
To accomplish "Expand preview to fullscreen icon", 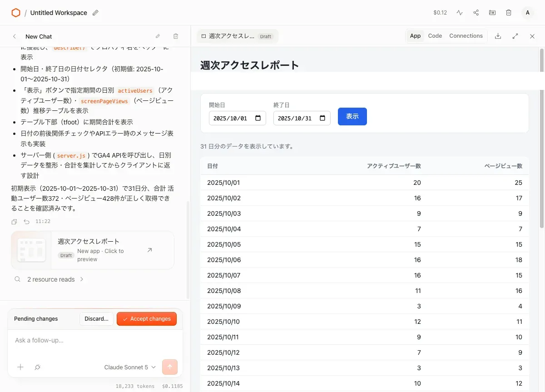I will (x=515, y=36).
